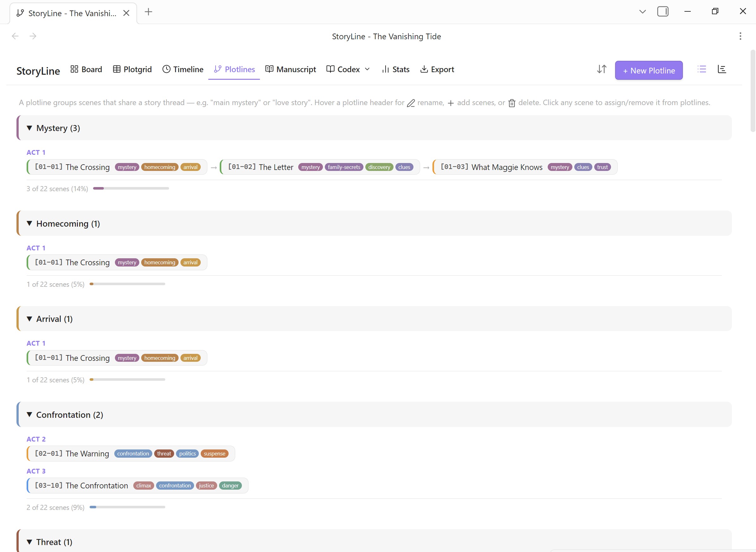The image size is (756, 552).
Task: Click the danger tag on The Confrontation
Action: [230, 486]
